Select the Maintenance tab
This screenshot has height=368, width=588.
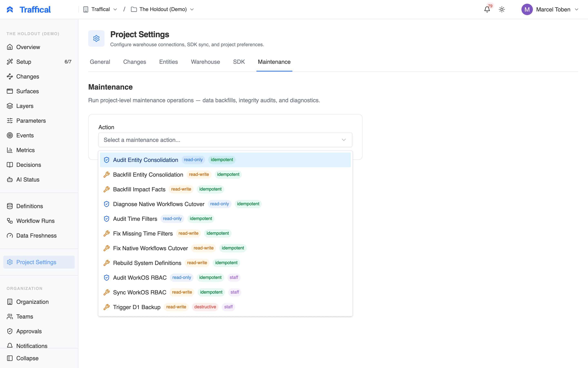click(274, 62)
